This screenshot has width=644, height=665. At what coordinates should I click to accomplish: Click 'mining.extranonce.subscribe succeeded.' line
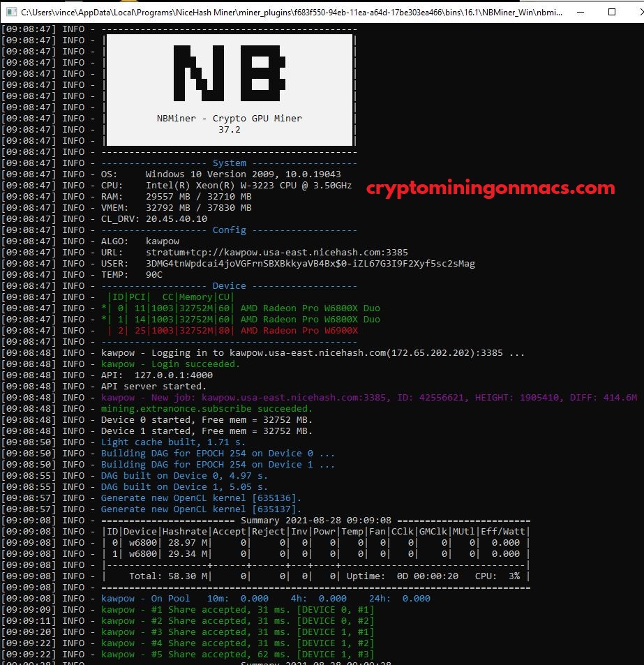207,408
